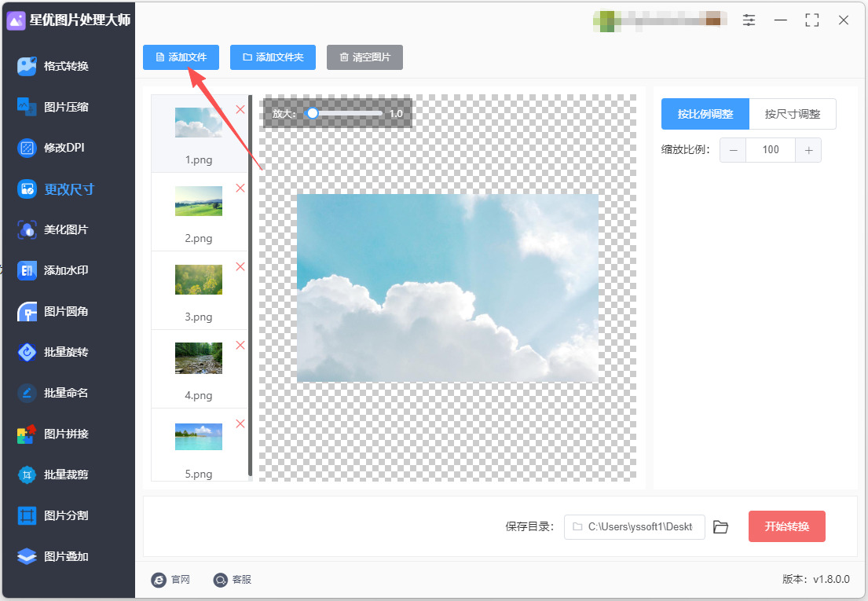The height and width of the screenshot is (601, 868).
Task: Click the 添加文件夹 add folder button
Action: 273,57
